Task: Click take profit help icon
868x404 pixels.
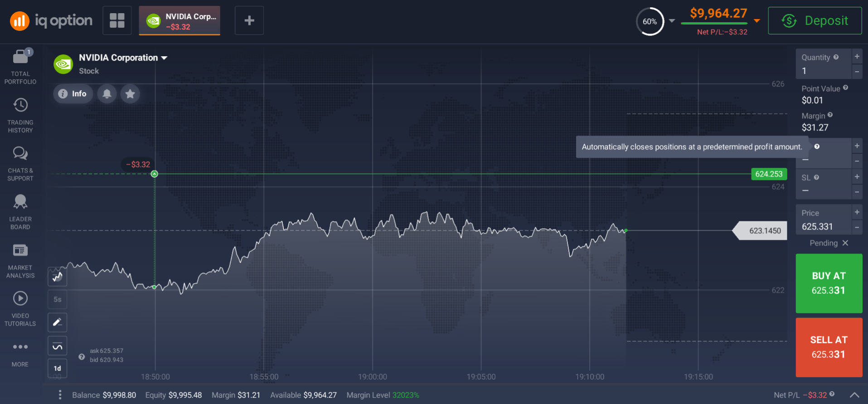Action: coord(817,146)
